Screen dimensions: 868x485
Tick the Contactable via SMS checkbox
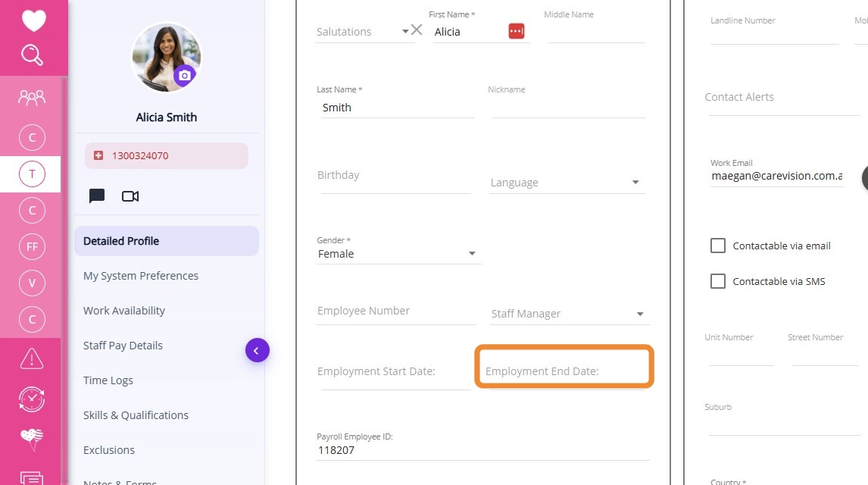[717, 281]
